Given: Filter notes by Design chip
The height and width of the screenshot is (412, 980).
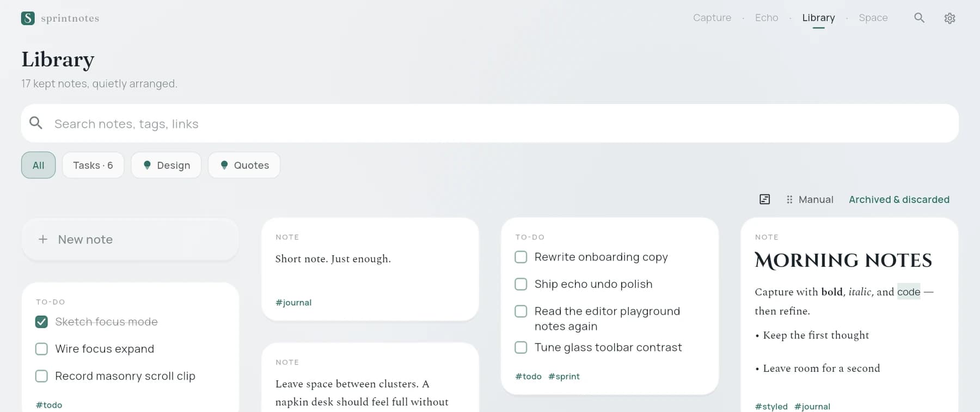Looking at the screenshot, I should [166, 165].
